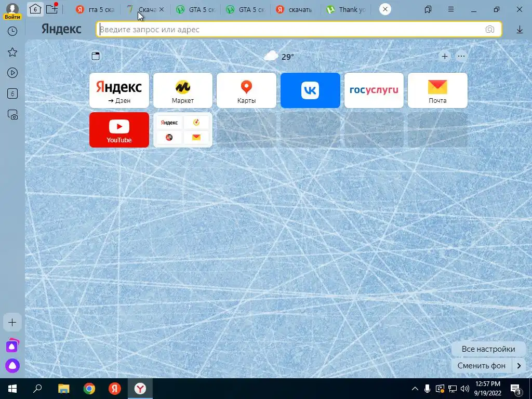
Task: Open a new tab group icon with red dot
Action: click(x=52, y=9)
